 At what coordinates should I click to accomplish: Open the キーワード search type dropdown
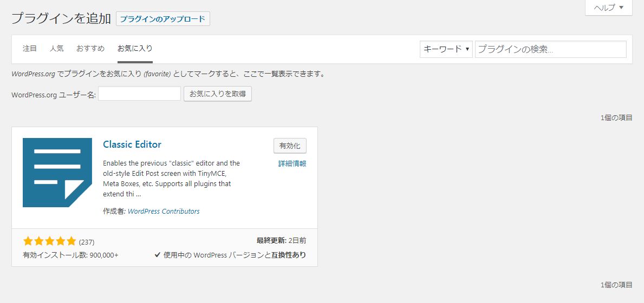[446, 49]
